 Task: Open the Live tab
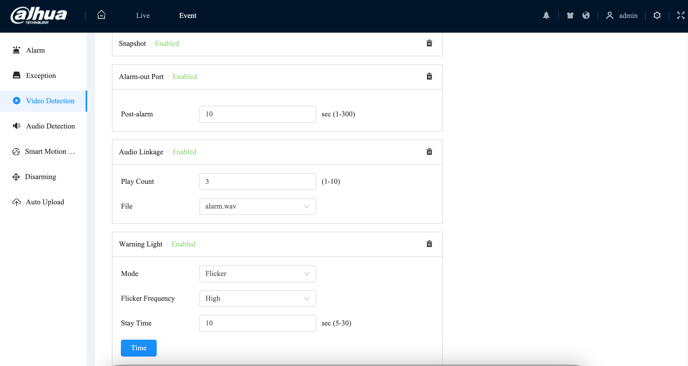click(x=143, y=15)
